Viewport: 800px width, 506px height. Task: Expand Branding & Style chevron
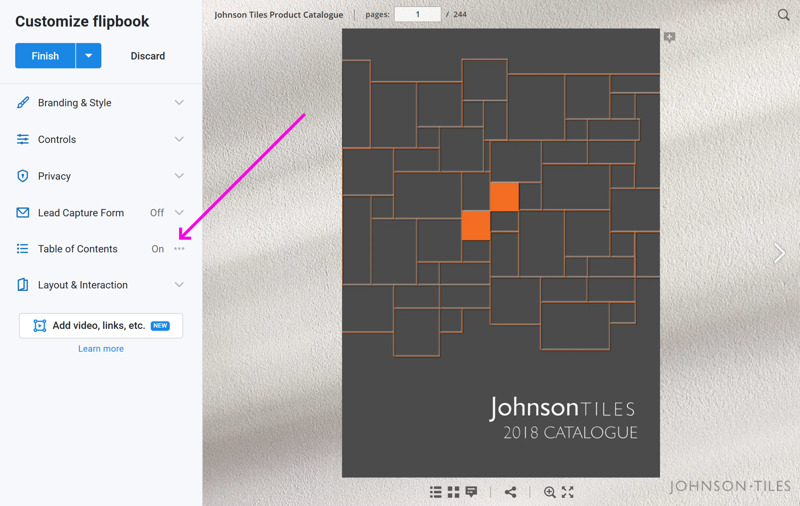(x=179, y=103)
